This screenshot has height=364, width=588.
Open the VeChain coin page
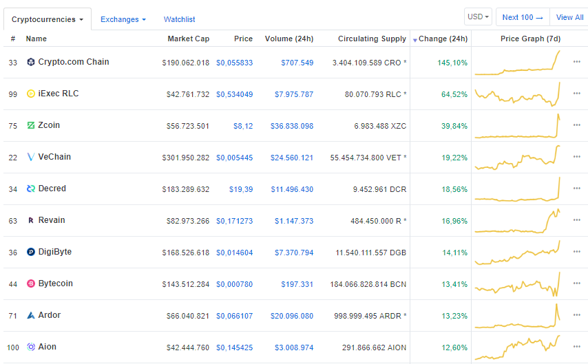[x=54, y=157]
